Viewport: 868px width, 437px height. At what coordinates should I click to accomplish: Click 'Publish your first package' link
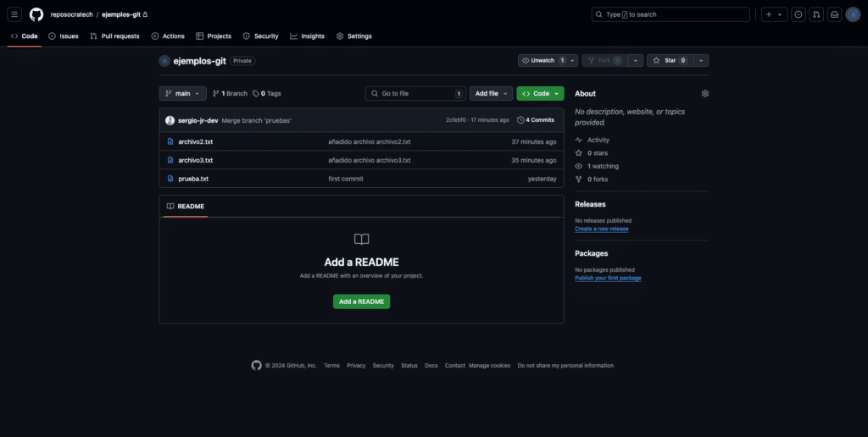click(x=608, y=279)
